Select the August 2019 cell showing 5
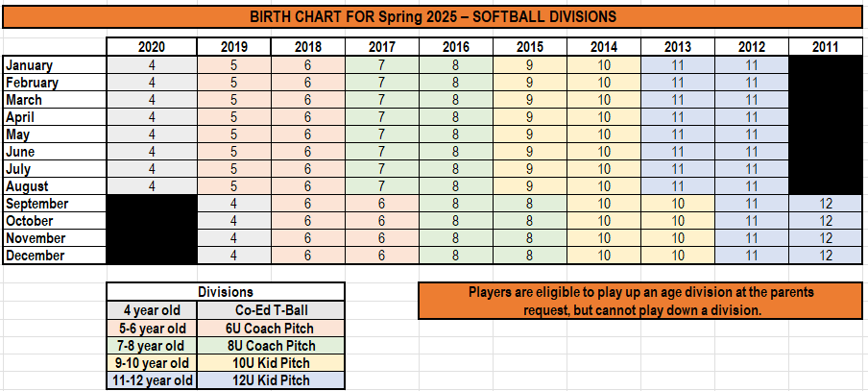Screen dimensions: 868x391 pos(234,186)
